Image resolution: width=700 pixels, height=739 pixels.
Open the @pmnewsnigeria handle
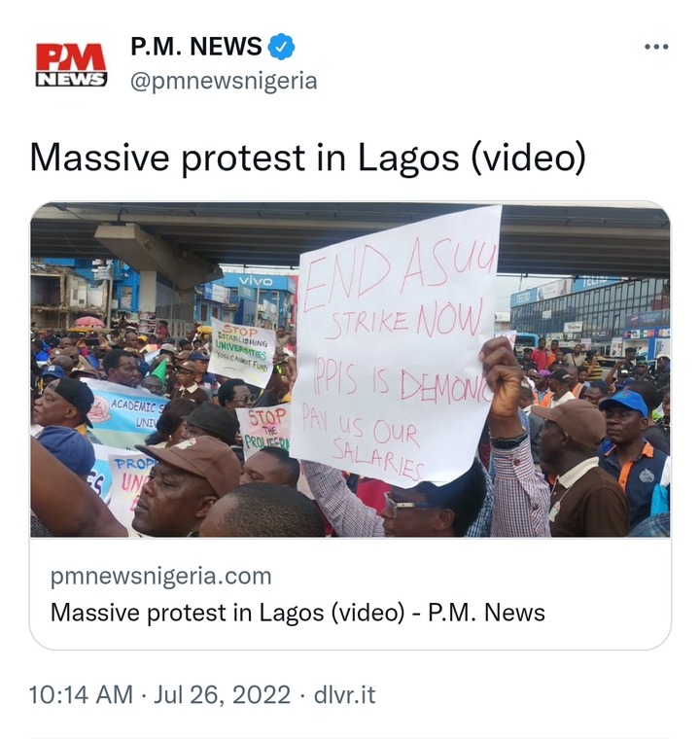224,81
